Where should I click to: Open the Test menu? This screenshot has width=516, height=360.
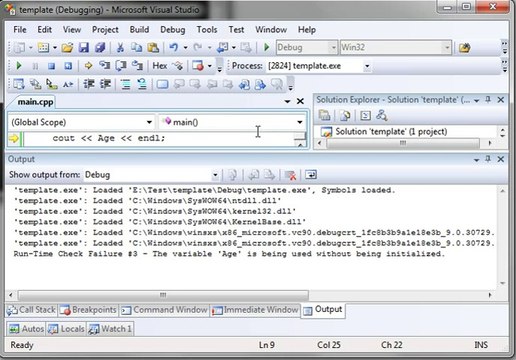(x=236, y=30)
